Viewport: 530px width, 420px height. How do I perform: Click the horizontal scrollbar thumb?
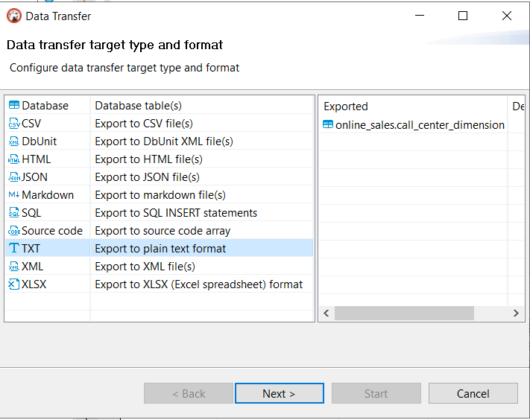[404, 314]
